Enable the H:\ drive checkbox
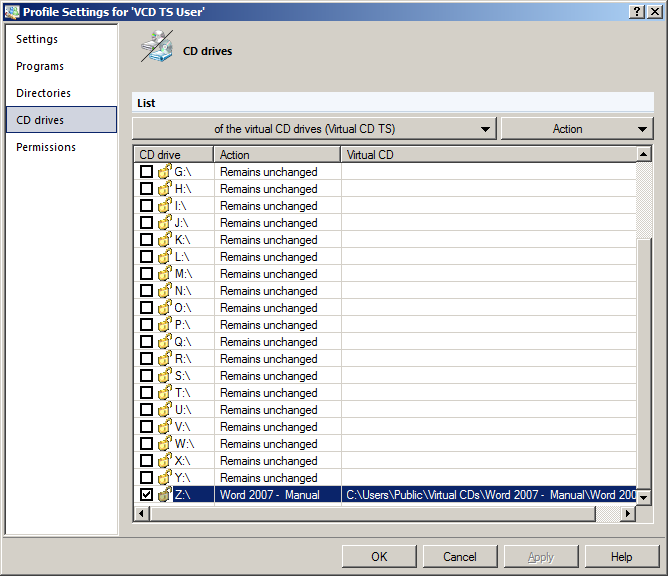 [x=147, y=189]
